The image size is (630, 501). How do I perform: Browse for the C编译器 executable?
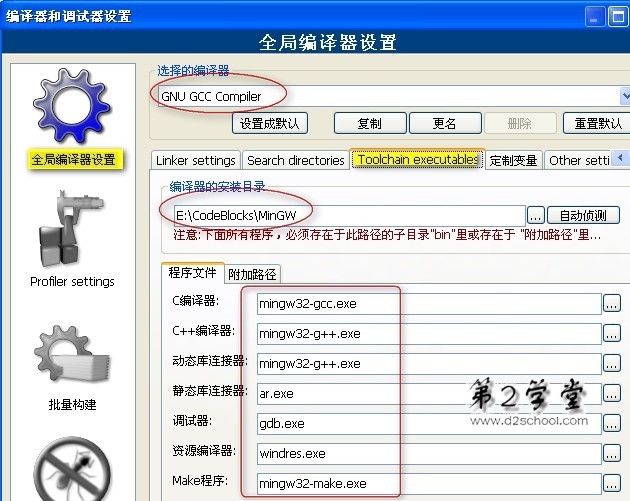(x=612, y=304)
